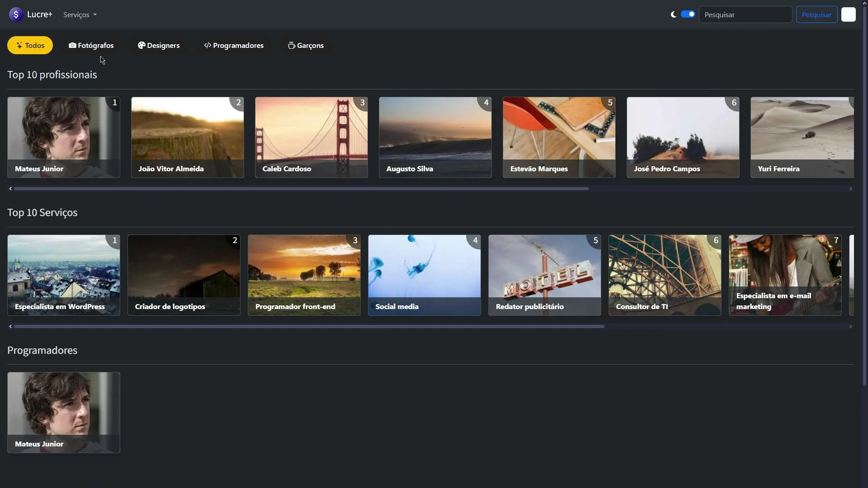Expand the Serviços dropdown menu
This screenshot has height=488, width=868.
pos(80,14)
